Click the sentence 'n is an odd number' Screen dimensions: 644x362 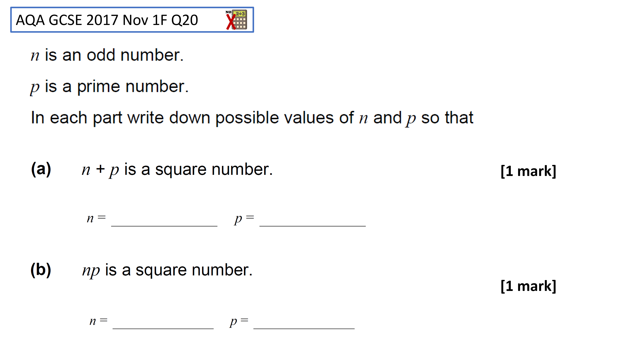(x=107, y=55)
